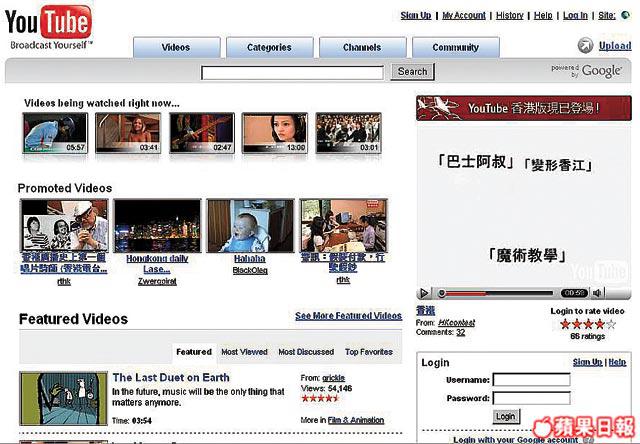Open the 03:01 video thumbnail
Screen dimensions: 640x444
coord(349,133)
